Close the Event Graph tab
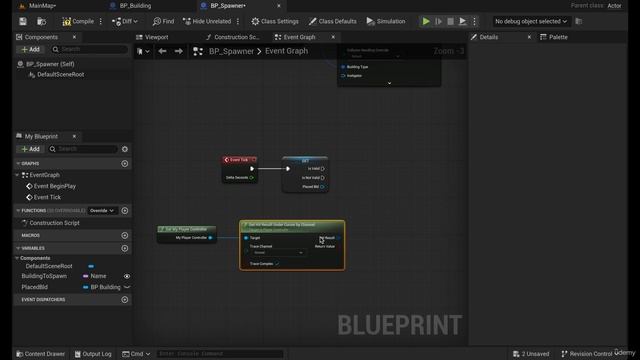Viewport: 640px width, 360px height. point(333,37)
